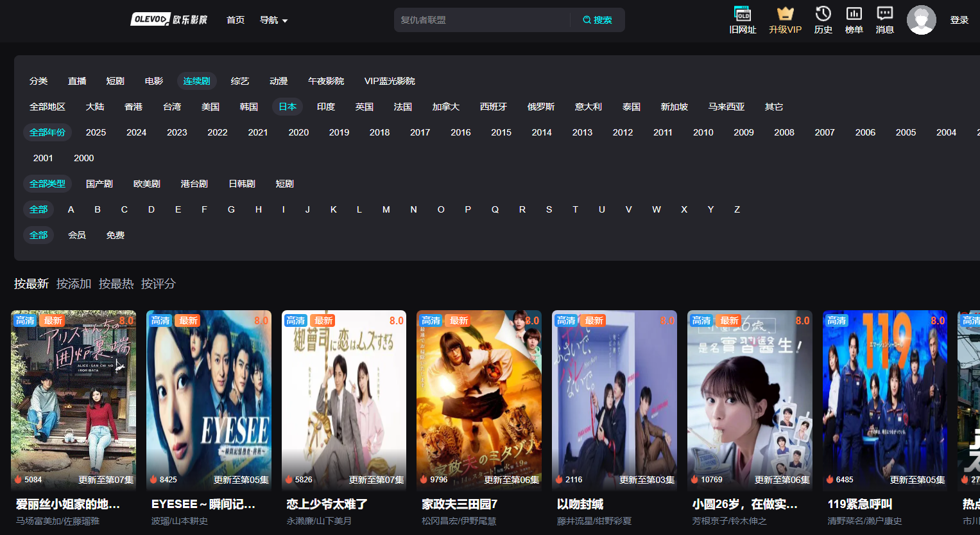The height and width of the screenshot is (535, 980).
Task: Filter to 免费 free content
Action: coord(116,235)
